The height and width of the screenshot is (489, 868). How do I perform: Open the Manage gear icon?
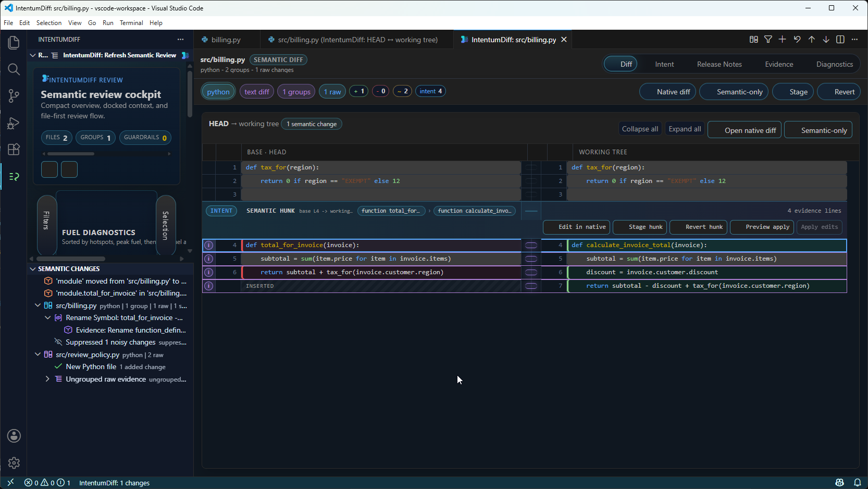tap(14, 462)
